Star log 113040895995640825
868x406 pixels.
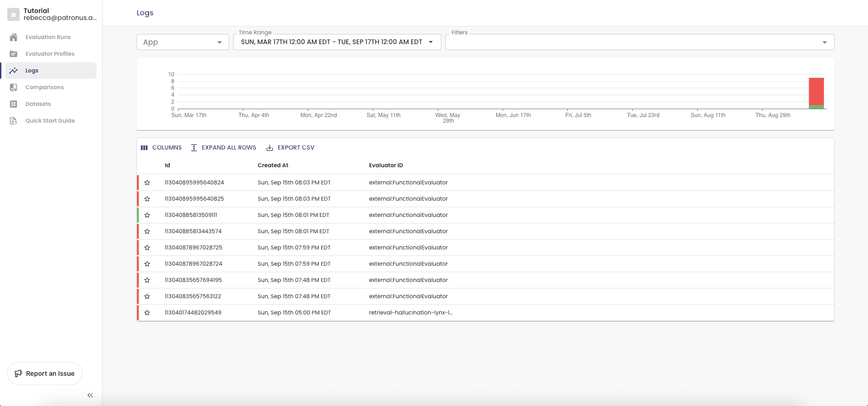[x=147, y=199]
